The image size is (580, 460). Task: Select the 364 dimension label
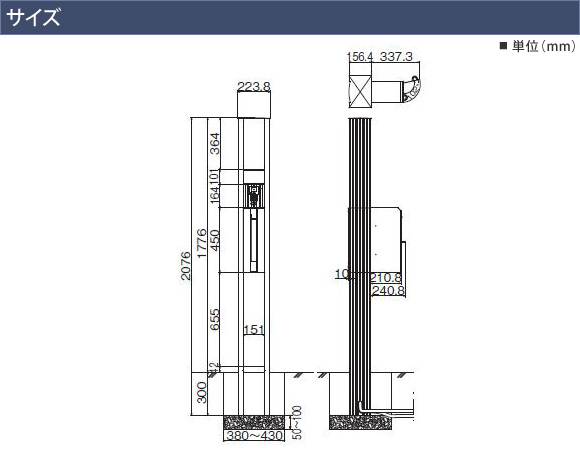point(215,144)
